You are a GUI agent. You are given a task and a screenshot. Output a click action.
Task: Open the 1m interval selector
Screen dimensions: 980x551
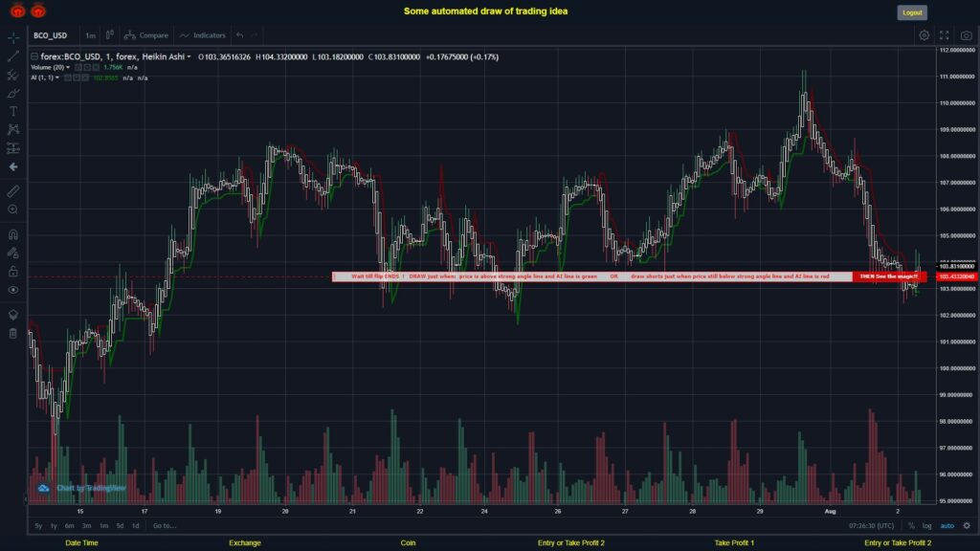pyautogui.click(x=91, y=35)
